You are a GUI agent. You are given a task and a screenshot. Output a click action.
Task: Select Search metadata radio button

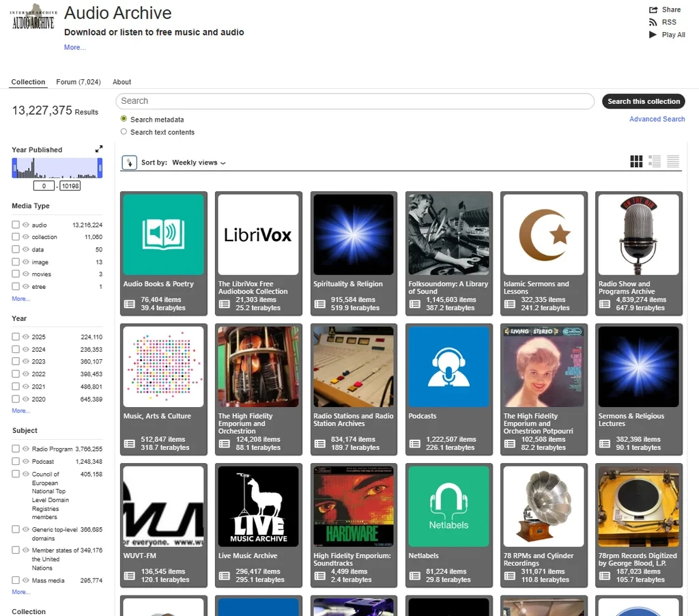124,119
